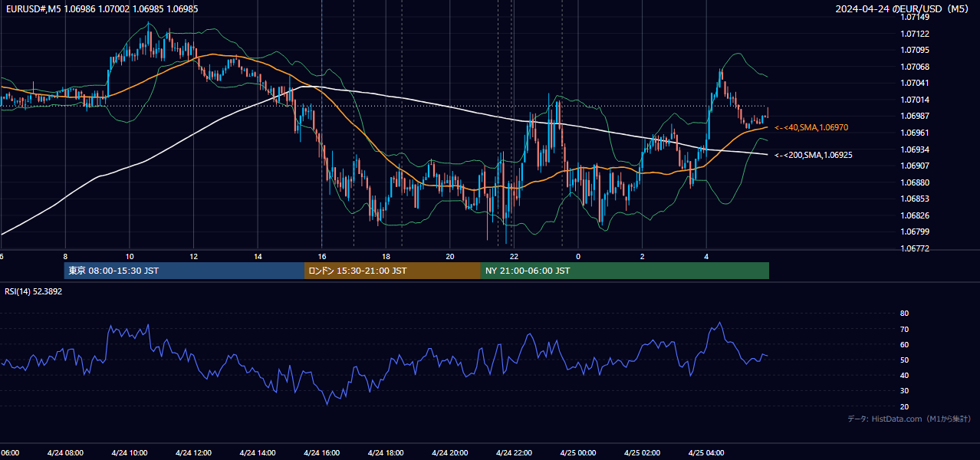Click price level 1.07041 on the axis
Viewport: 980px width, 460px height.
tap(915, 83)
